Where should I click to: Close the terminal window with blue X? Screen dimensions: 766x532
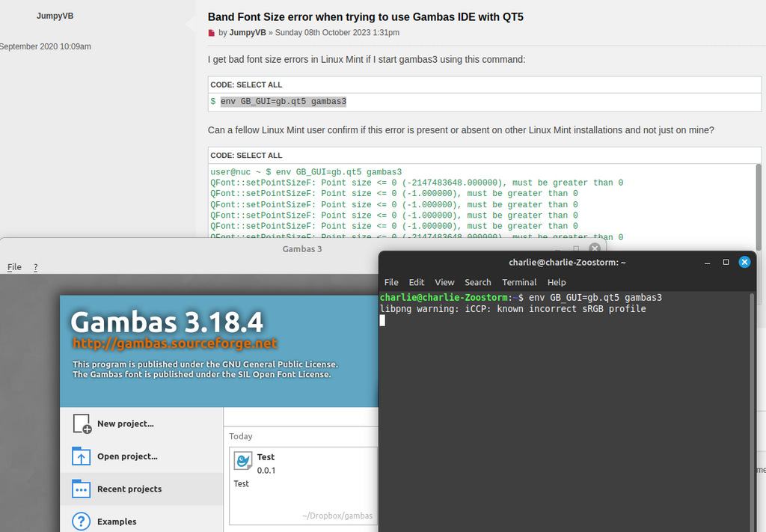[x=744, y=263]
